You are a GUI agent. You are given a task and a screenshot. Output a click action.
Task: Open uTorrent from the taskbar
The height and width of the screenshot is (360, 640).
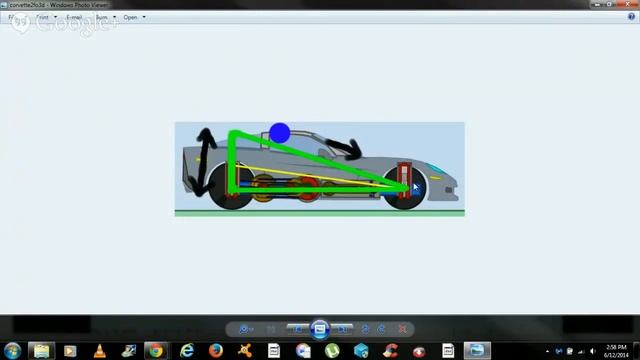[332, 351]
